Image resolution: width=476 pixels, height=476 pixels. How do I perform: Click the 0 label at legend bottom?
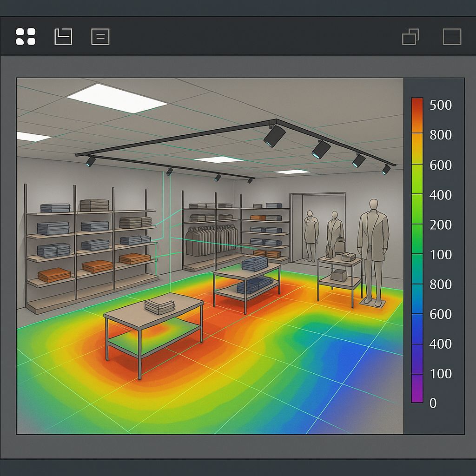(433, 403)
